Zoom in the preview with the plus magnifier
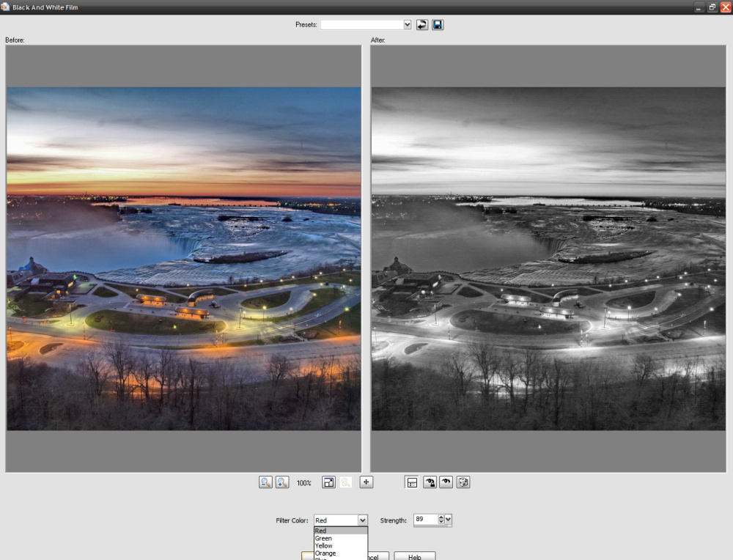 click(x=282, y=482)
